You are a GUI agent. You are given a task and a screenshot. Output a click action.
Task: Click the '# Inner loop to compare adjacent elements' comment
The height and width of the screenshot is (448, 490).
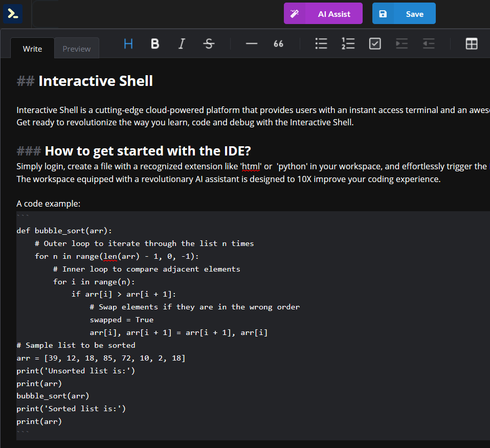point(147,270)
